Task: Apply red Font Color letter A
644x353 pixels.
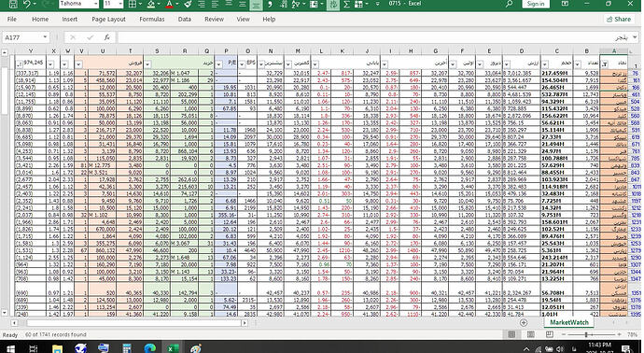Action: 169,4
